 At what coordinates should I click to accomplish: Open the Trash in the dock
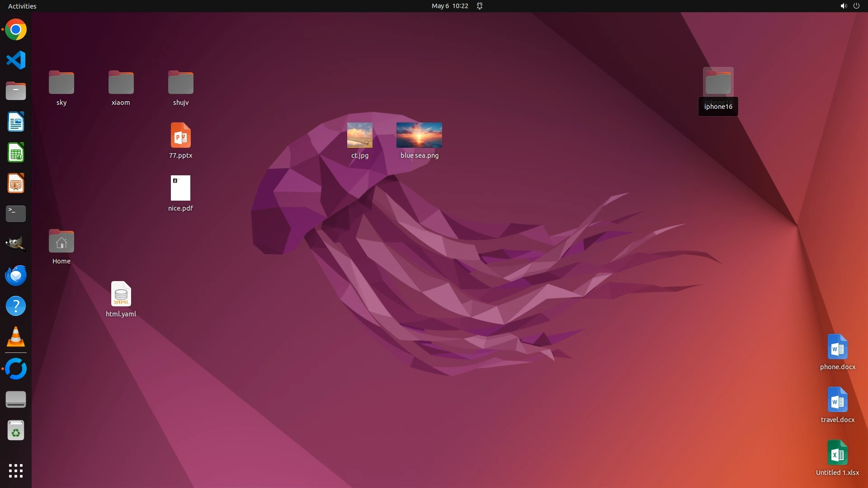(16, 431)
